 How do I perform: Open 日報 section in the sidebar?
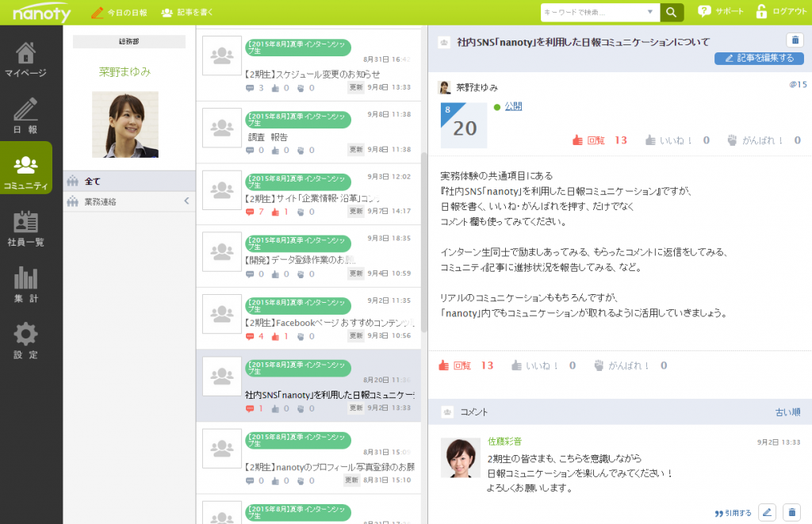[26, 116]
